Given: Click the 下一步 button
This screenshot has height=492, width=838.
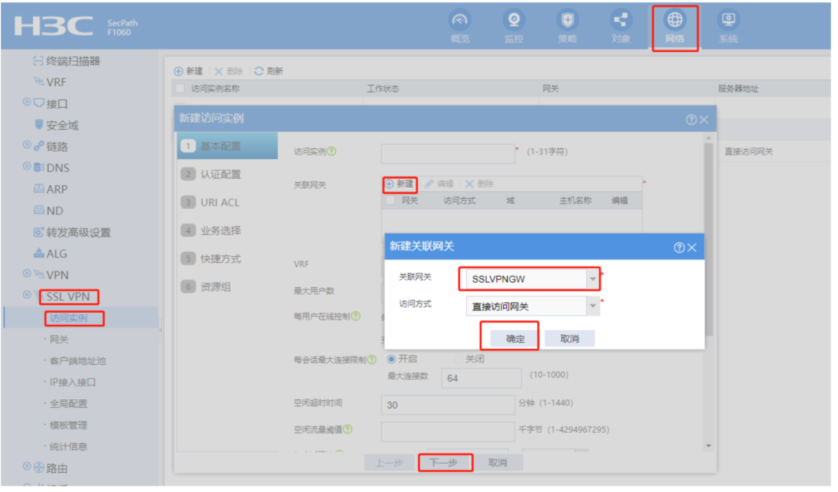Looking at the screenshot, I should pyautogui.click(x=443, y=463).
